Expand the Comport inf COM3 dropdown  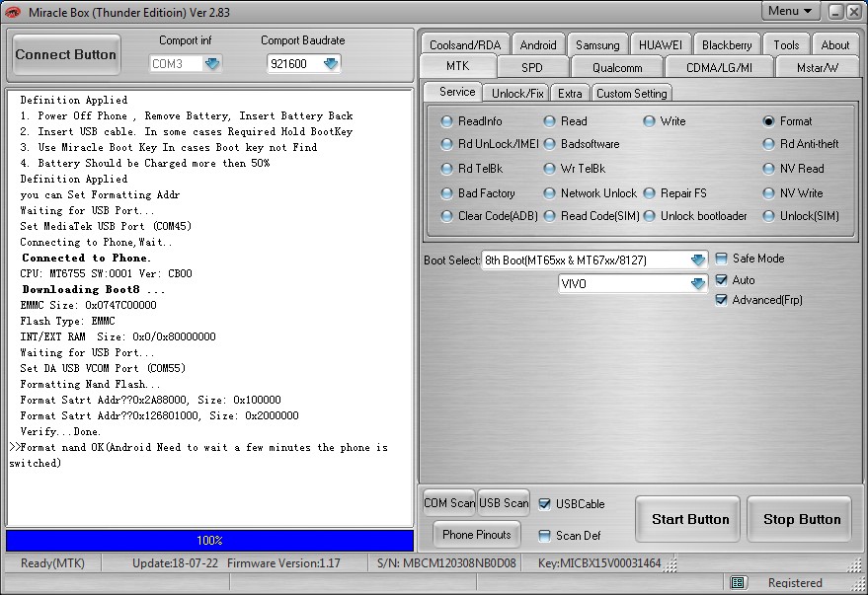(x=212, y=63)
